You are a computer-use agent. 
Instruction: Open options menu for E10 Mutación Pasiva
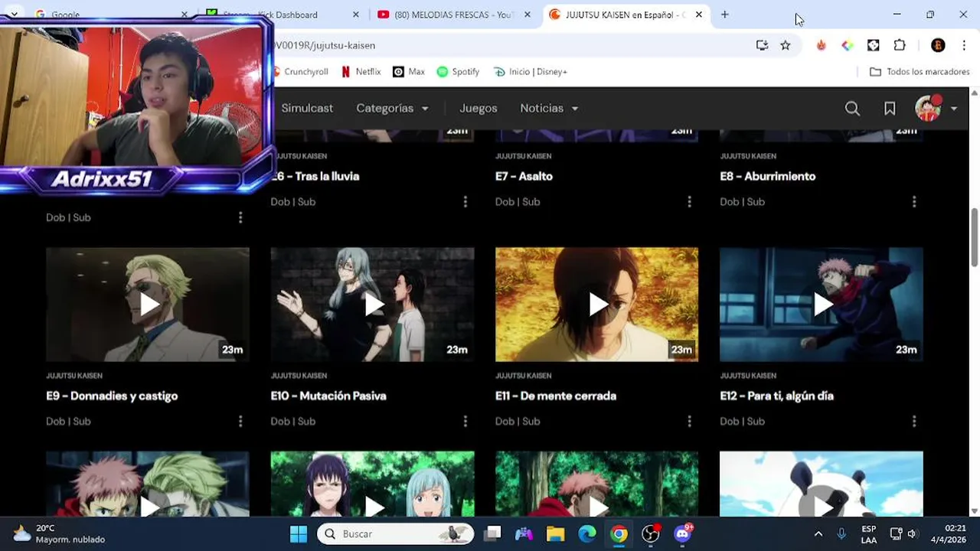pyautogui.click(x=465, y=421)
